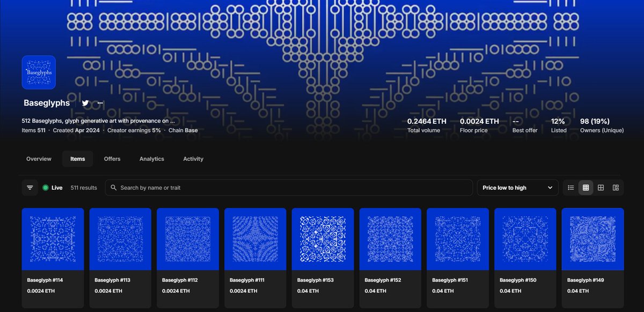Open the filter panel icon

(x=30, y=188)
